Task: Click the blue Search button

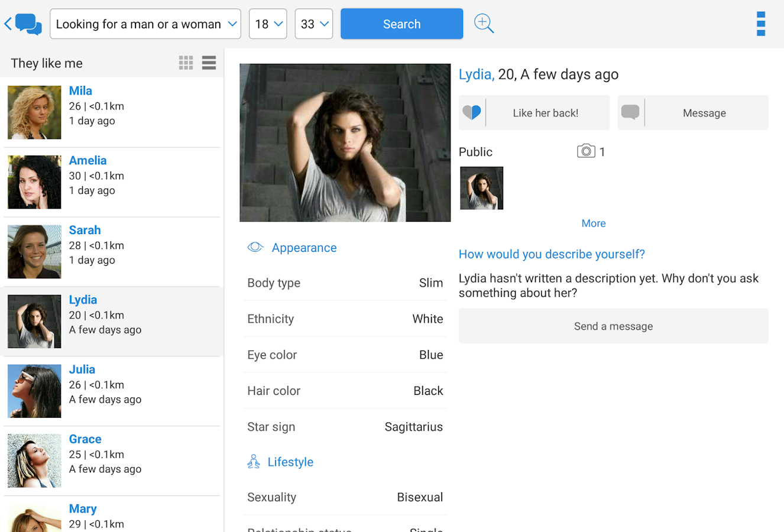Action: click(402, 24)
